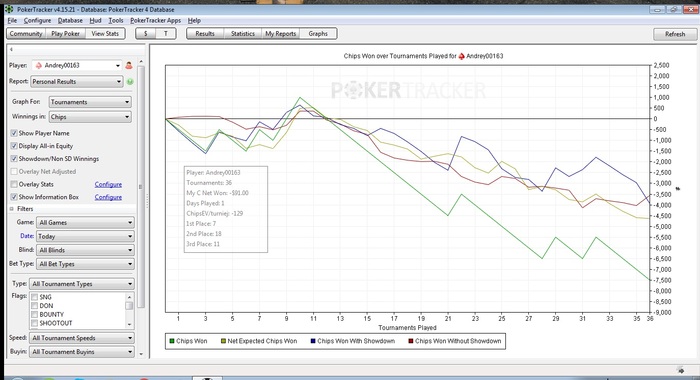Open the All Tournament Types dropdown
This screenshot has height=380, width=700.
82,284
